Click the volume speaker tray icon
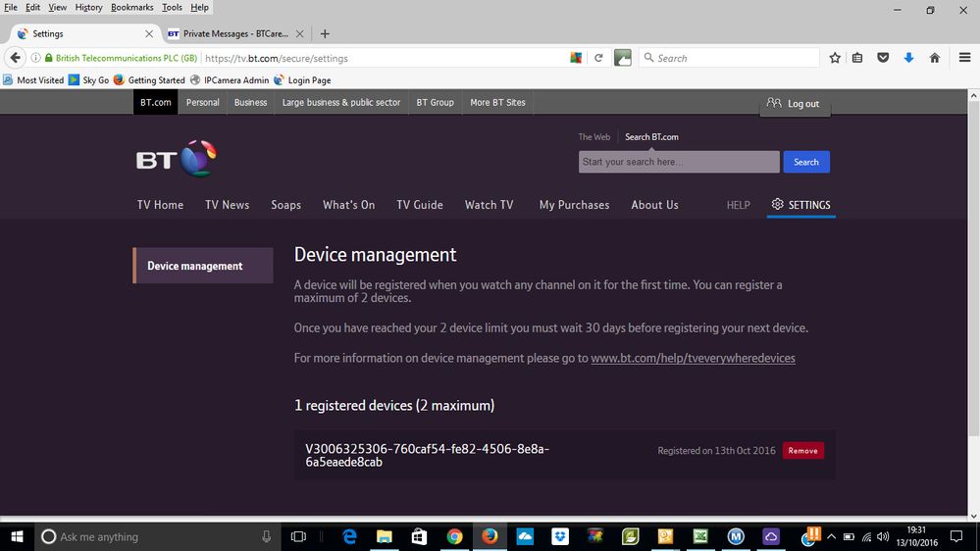The width and height of the screenshot is (980, 551). pos(883,536)
